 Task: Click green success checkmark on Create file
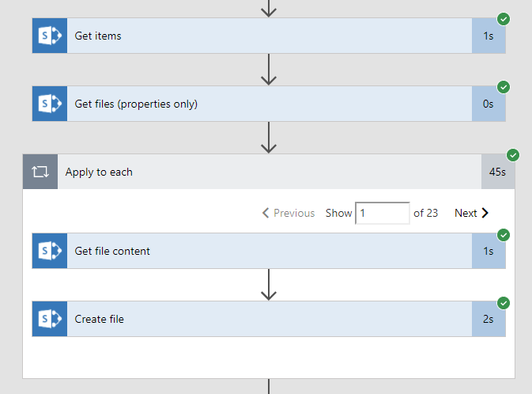504,303
